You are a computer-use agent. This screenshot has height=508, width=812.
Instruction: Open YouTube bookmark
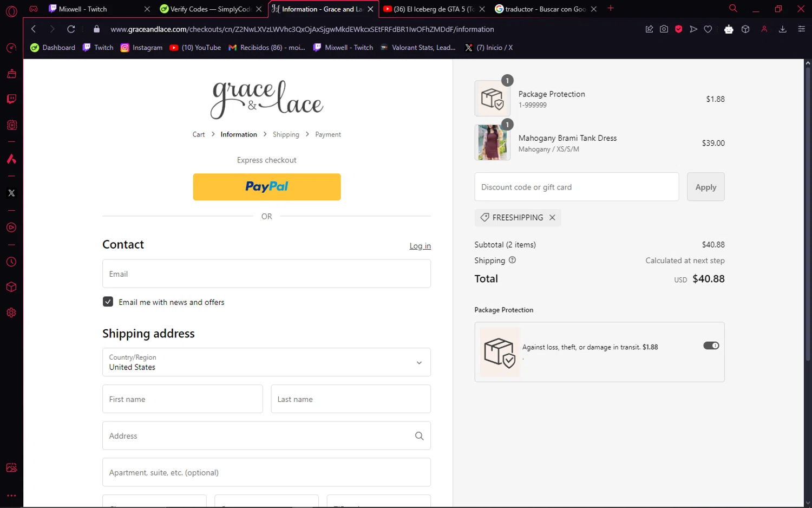coord(195,48)
